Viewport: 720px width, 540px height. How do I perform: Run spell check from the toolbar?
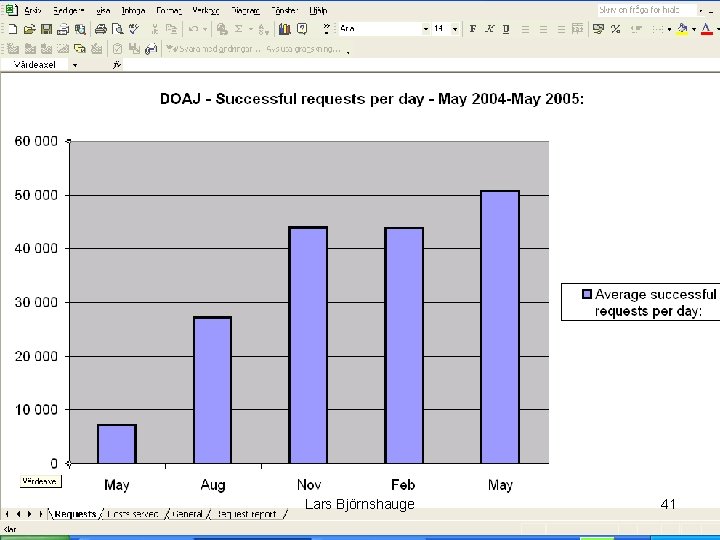tap(134, 29)
